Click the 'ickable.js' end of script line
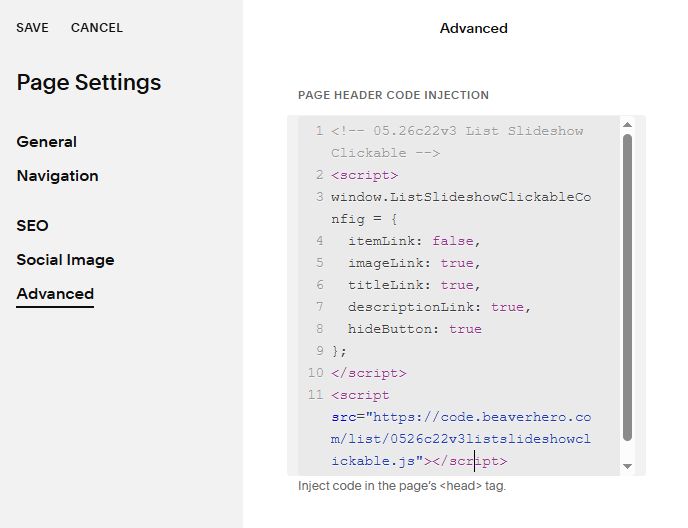This screenshot has height=528, width=688. click(373, 461)
